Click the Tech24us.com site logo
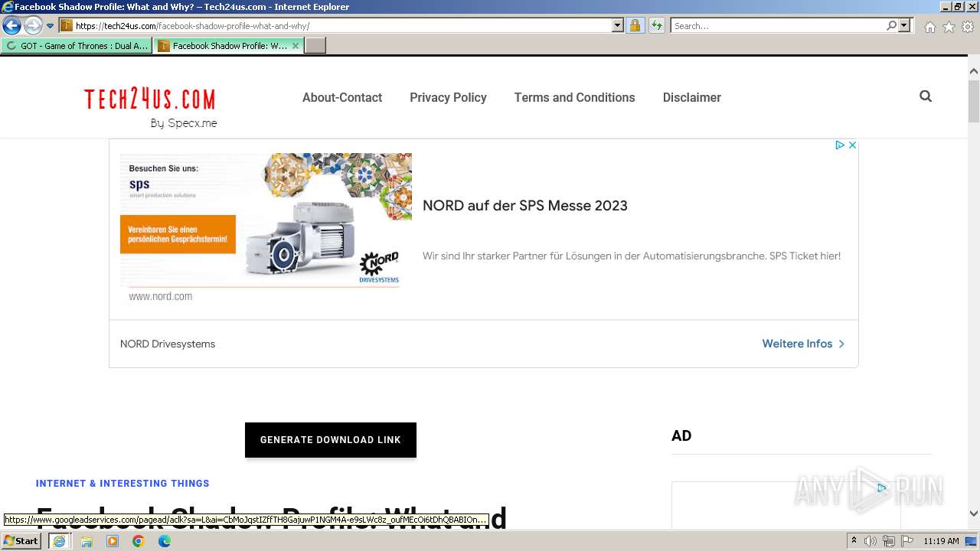The height and width of the screenshot is (551, 980). [150, 99]
